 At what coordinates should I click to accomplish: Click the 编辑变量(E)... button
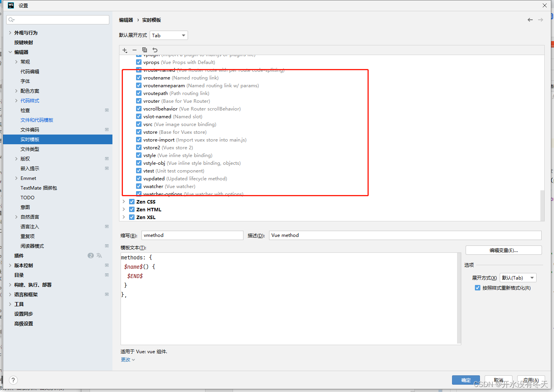tap(504, 250)
